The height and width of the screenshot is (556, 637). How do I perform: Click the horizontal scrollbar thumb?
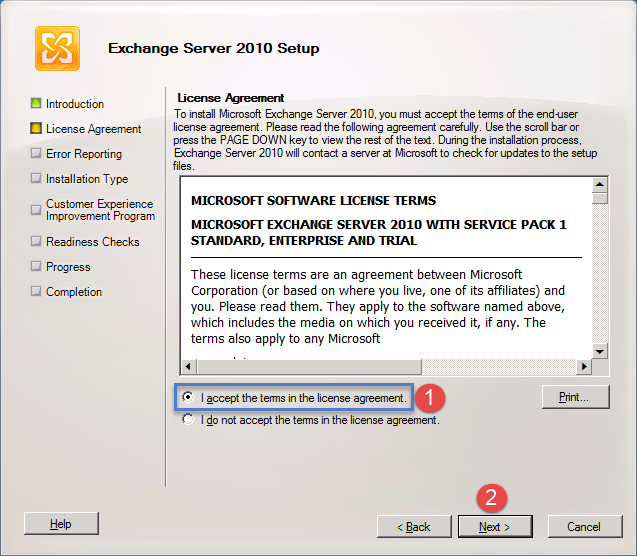click(309, 366)
